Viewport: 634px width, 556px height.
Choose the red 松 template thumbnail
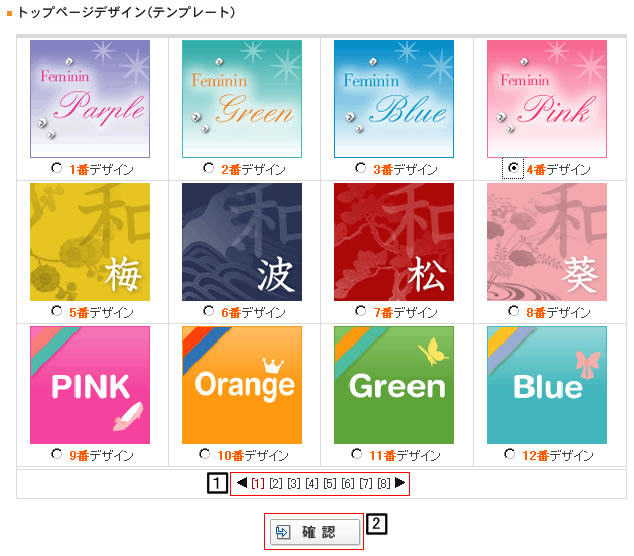pyautogui.click(x=394, y=242)
